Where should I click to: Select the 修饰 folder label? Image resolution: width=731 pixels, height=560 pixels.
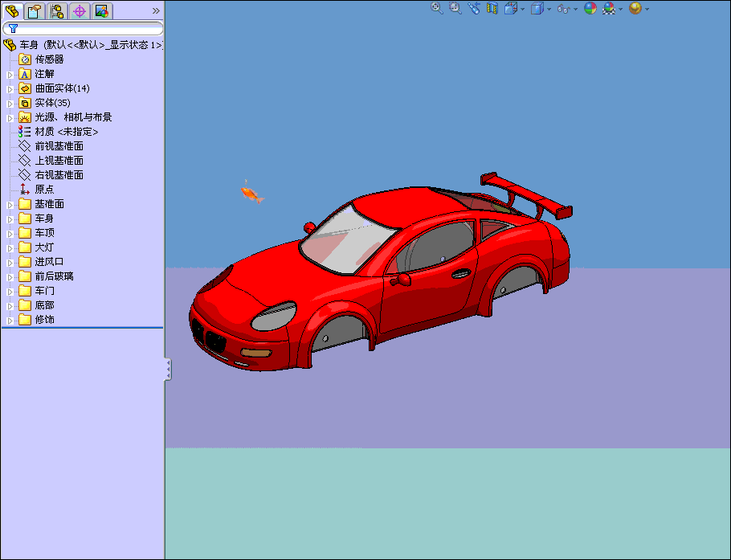click(44, 320)
